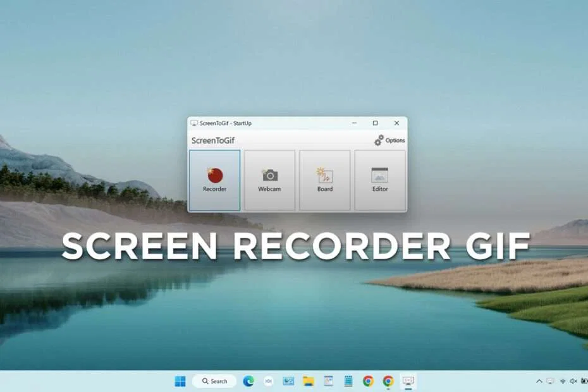The width and height of the screenshot is (588, 392).
Task: Click the ScreenToGif icon in the title bar
Action: tap(194, 123)
